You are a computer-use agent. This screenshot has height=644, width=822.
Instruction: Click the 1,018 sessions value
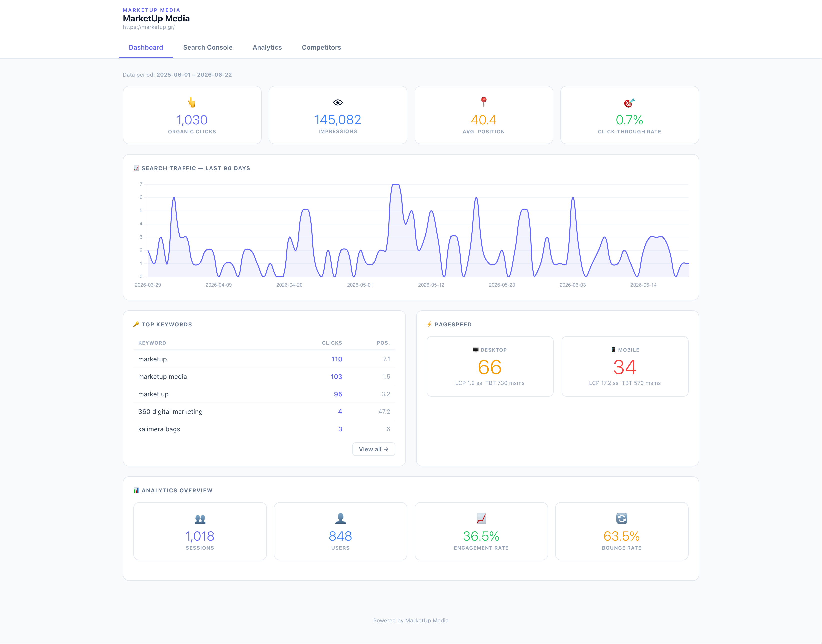200,536
